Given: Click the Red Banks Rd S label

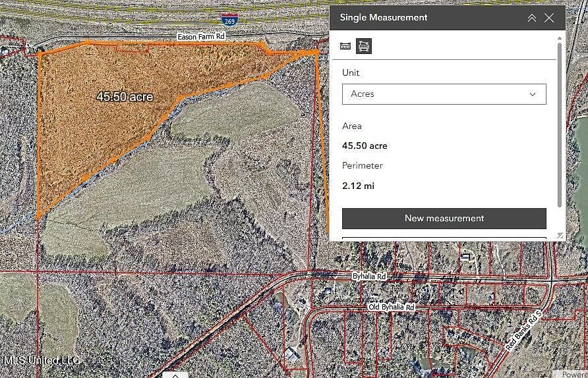Looking at the screenshot, I should click(523, 329).
